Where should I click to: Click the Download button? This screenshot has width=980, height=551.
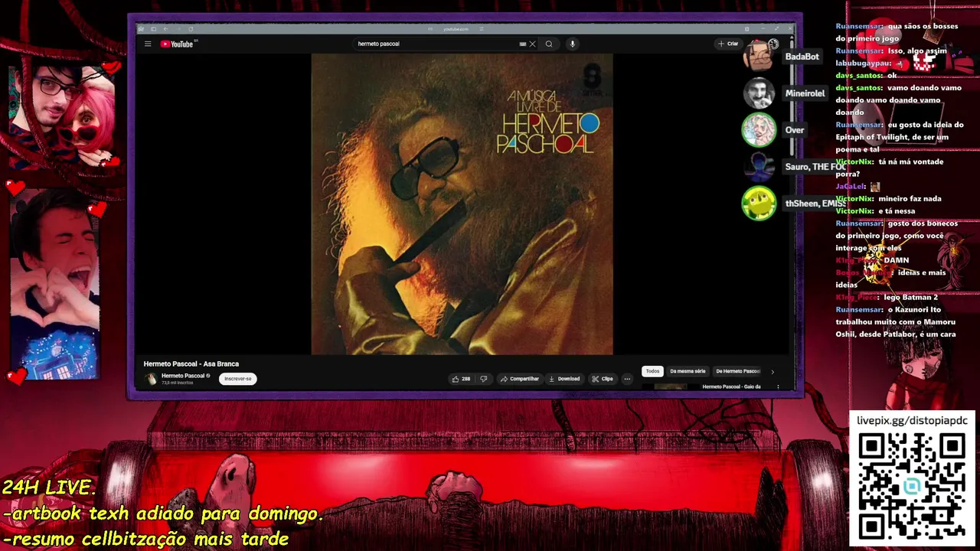[564, 379]
